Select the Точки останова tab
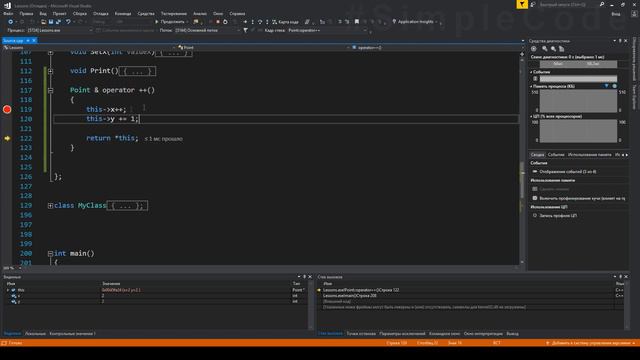The image size is (640, 360). [361, 333]
